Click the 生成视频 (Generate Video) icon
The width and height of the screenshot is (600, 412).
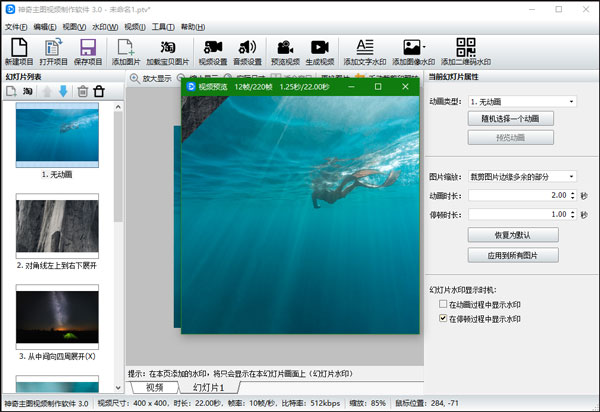click(319, 47)
